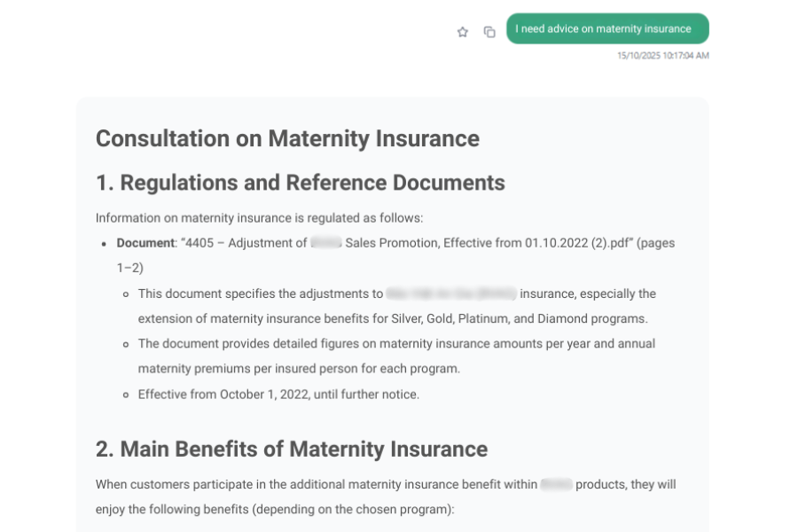Click the blurred product name before Sales Promotion
The width and height of the screenshot is (798, 532).
326,243
